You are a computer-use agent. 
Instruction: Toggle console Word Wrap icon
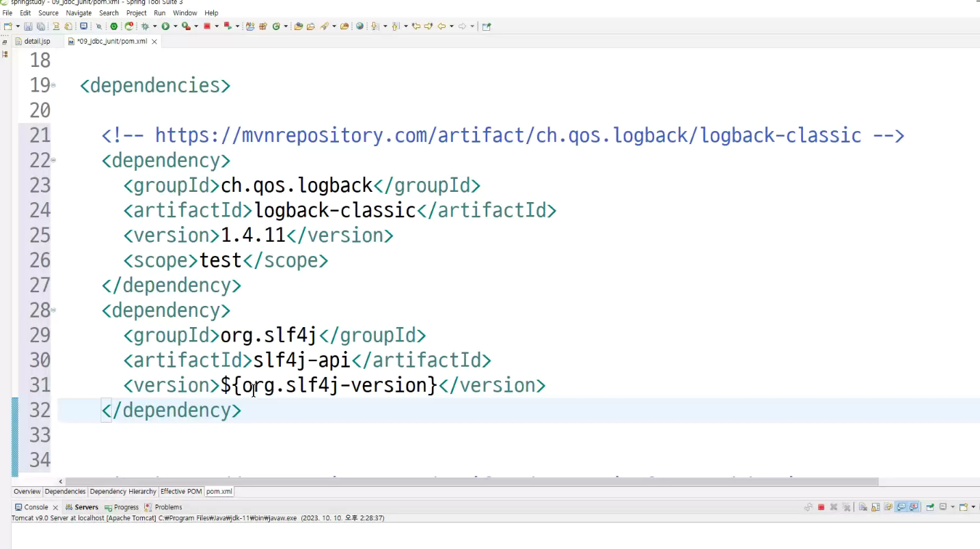(x=888, y=507)
